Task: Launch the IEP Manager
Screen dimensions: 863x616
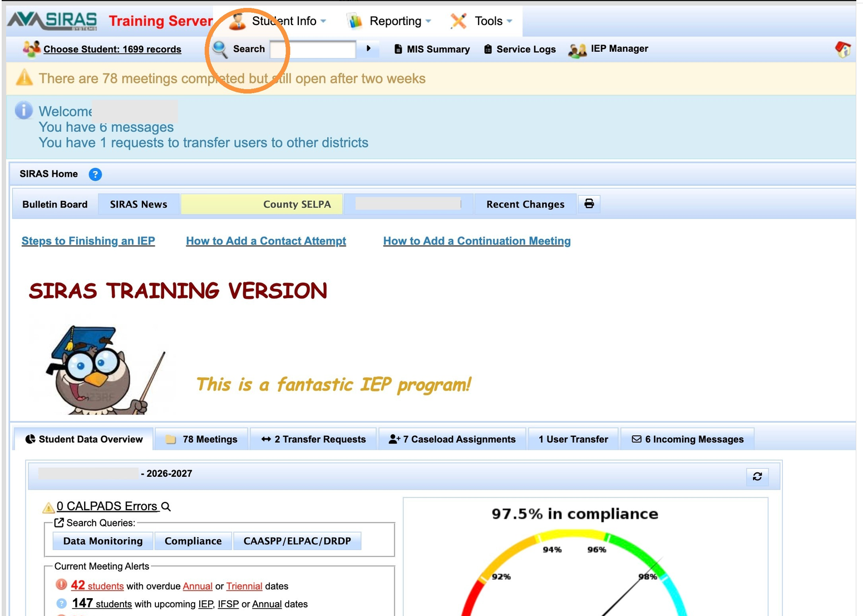Action: pos(608,49)
